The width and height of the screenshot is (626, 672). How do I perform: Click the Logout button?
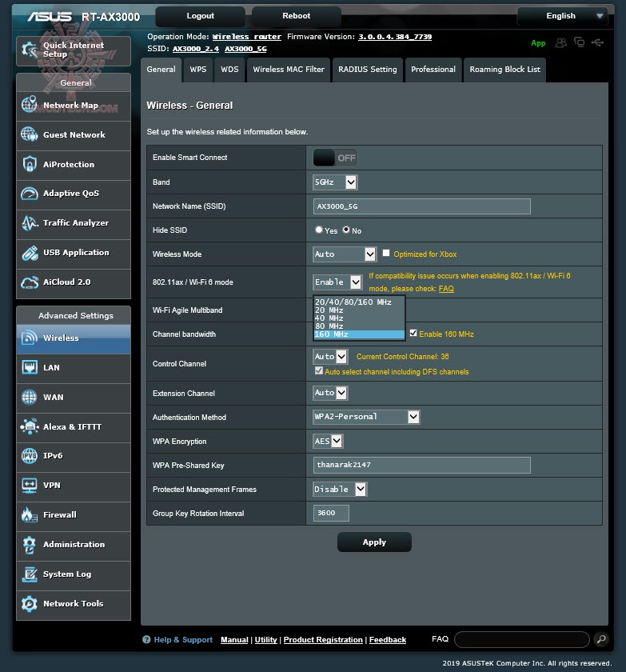coord(201,16)
